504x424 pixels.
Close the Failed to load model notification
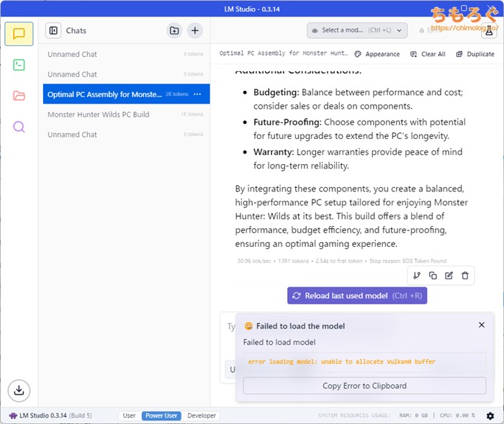(482, 325)
